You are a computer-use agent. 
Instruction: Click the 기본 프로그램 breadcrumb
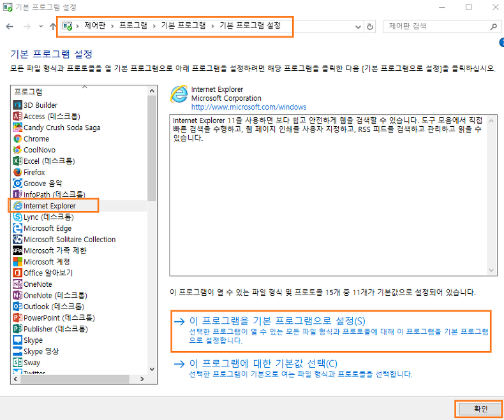click(x=183, y=25)
